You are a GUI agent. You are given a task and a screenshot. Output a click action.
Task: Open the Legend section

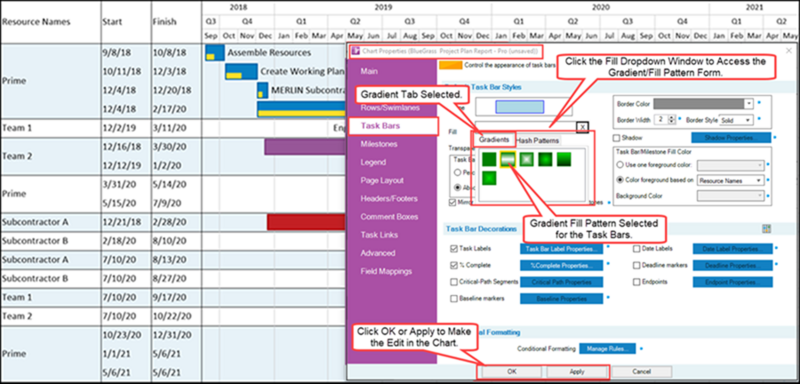373,162
